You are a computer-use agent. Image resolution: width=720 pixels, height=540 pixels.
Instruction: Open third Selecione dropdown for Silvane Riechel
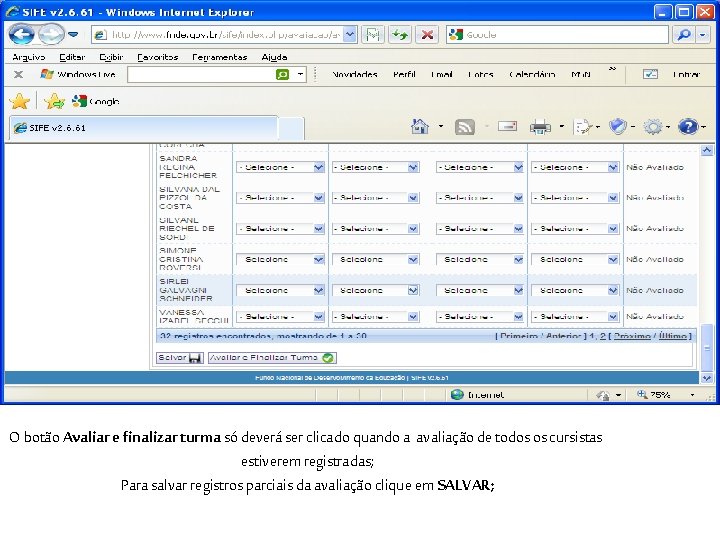[x=480, y=229]
